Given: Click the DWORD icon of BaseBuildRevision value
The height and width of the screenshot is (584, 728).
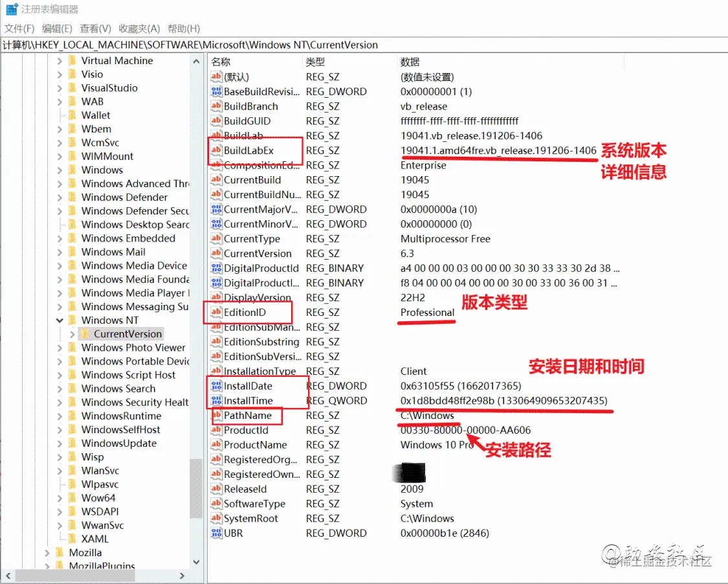Looking at the screenshot, I should click(216, 91).
